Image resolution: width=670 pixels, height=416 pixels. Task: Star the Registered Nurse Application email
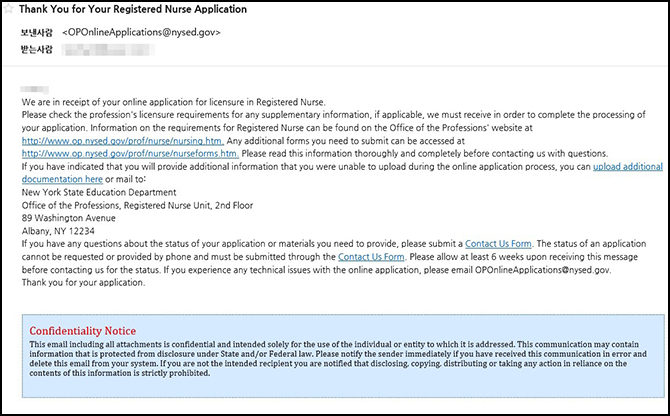click(x=8, y=9)
